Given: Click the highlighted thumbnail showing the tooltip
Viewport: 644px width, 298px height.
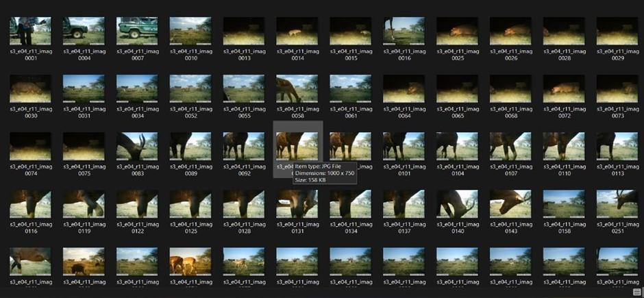Looking at the screenshot, I should [x=297, y=146].
